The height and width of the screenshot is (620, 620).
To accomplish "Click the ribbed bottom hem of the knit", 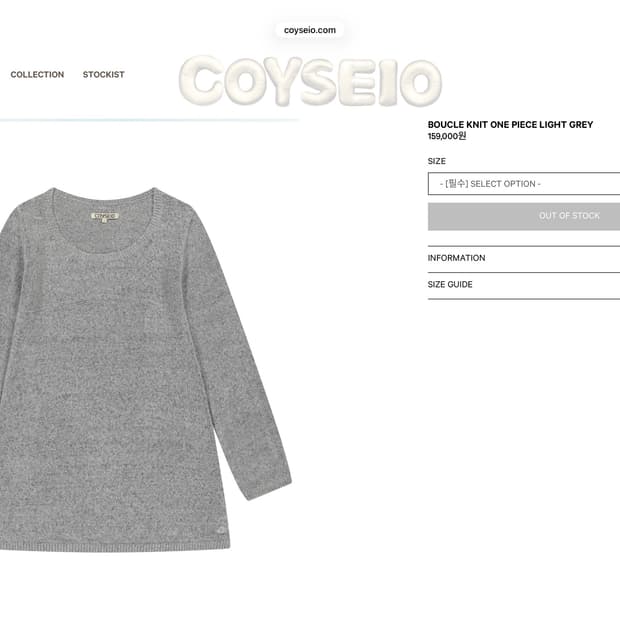I will 115,547.
